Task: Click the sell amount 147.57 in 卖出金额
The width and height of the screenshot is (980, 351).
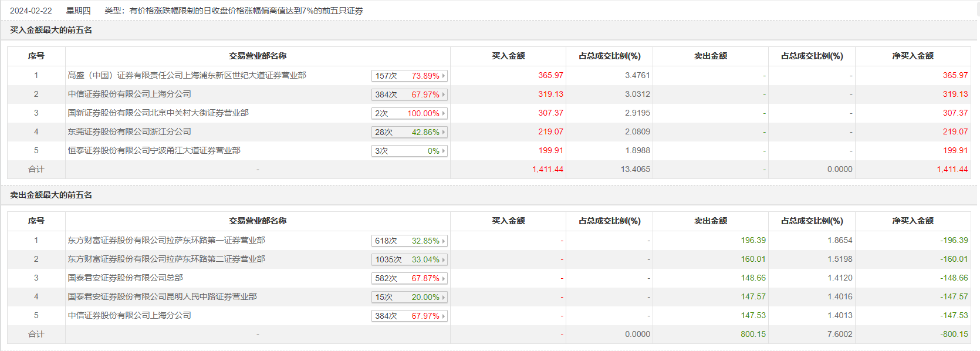Action: point(753,296)
